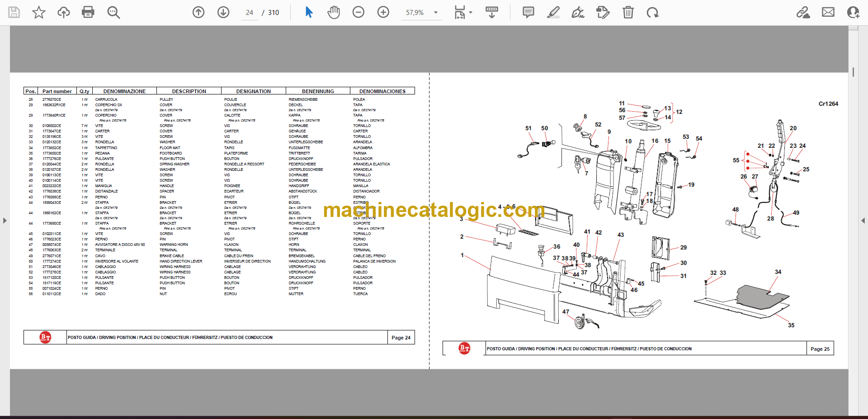
Task: Activate the hand pan tool
Action: [334, 12]
